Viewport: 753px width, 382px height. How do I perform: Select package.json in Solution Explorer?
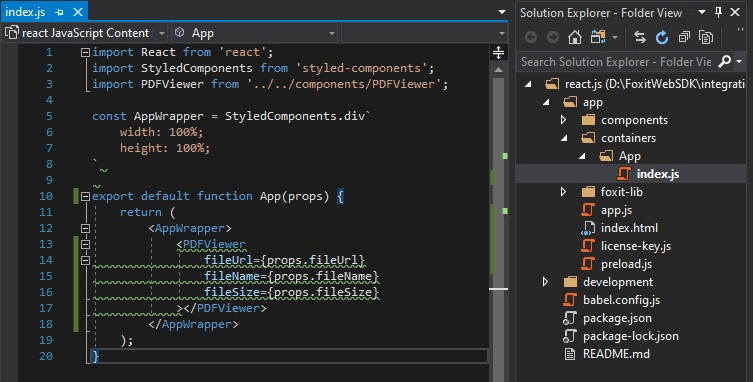pyautogui.click(x=617, y=318)
